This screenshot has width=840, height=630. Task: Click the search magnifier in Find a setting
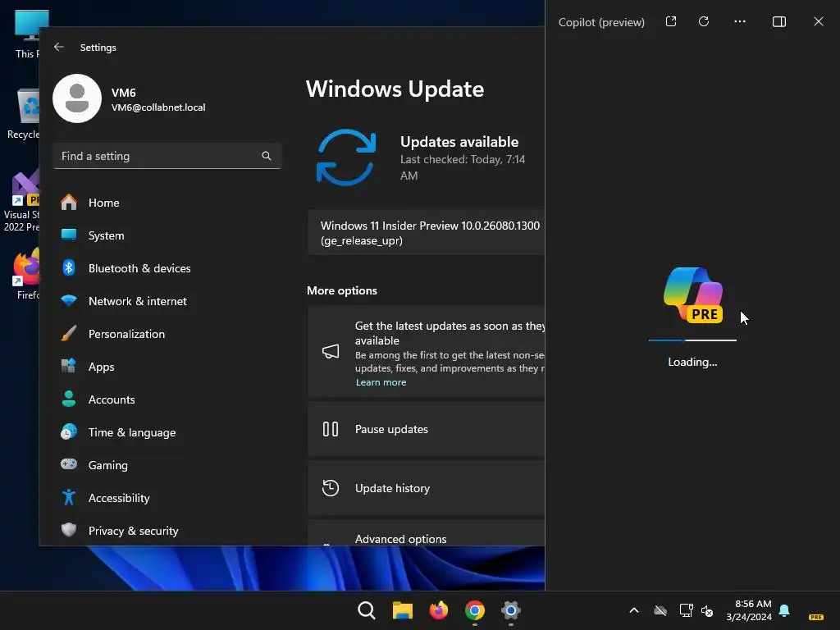click(x=267, y=156)
